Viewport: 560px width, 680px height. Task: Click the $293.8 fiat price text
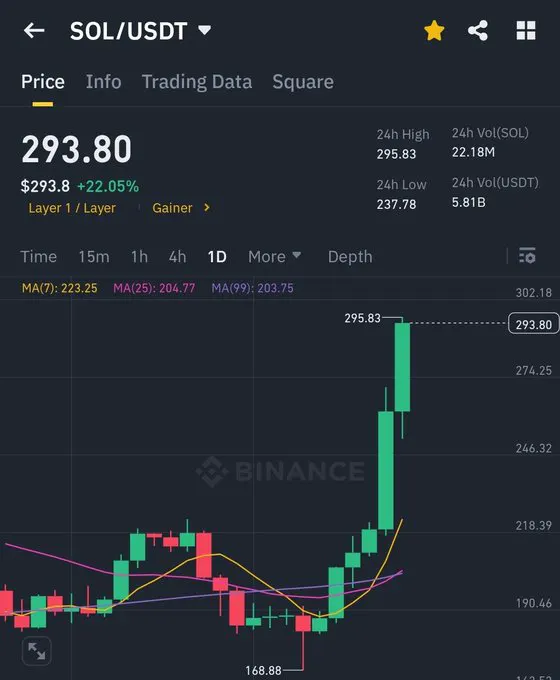[45, 186]
